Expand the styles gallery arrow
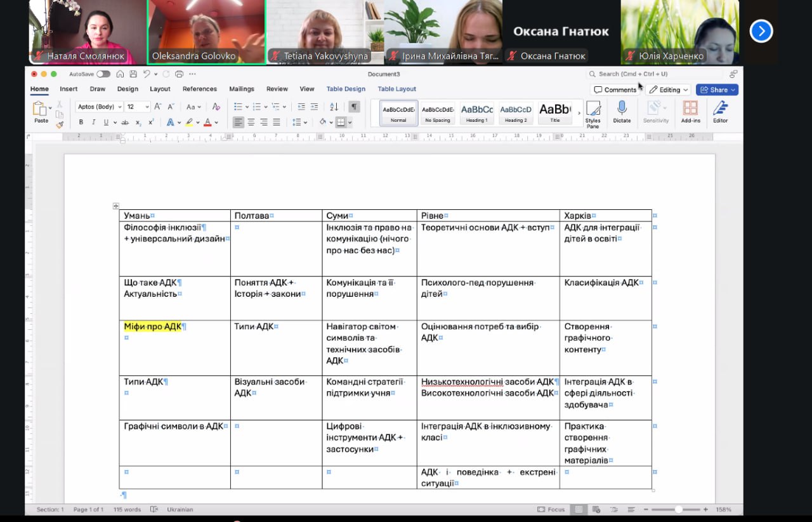 pos(579,113)
